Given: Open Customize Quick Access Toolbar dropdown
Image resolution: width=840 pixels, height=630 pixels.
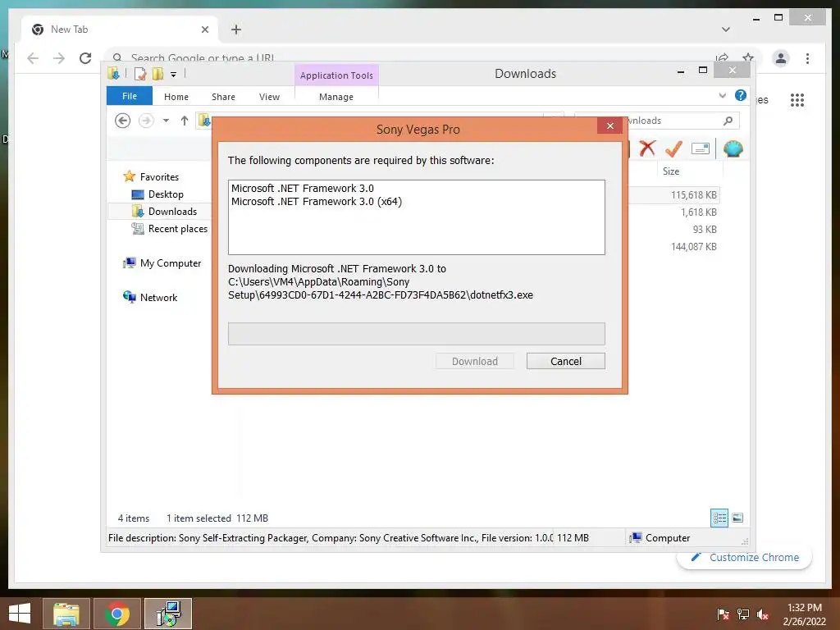Looking at the screenshot, I should (174, 75).
